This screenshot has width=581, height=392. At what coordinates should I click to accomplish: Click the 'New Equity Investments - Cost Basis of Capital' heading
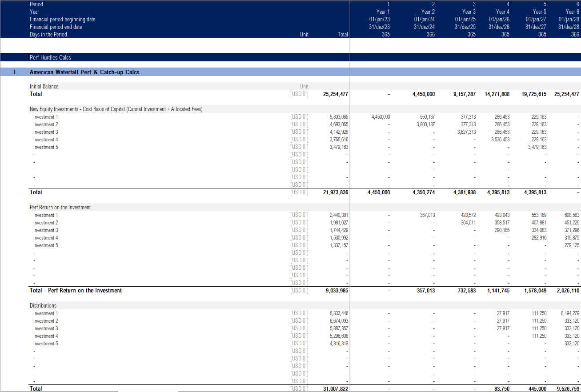pyautogui.click(x=116, y=109)
